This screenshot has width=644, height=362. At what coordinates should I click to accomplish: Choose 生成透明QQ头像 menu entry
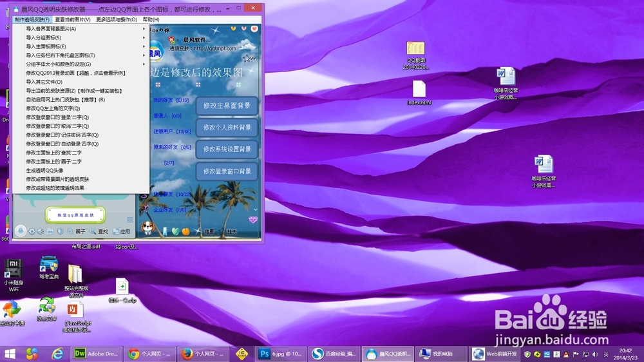coord(81,170)
